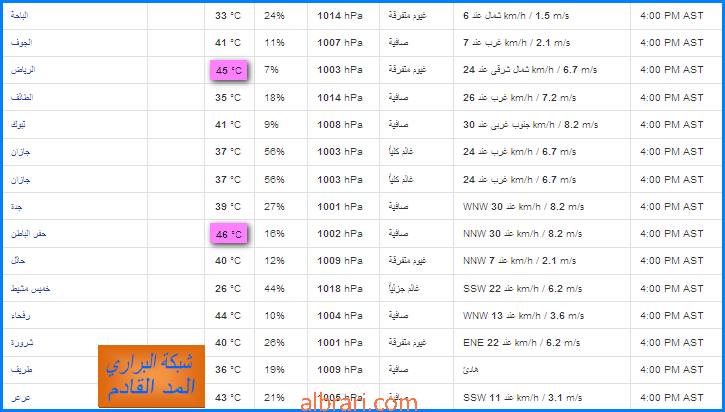This screenshot has height=412, width=725.
Task: Open the الرياض city link
Action: pos(23,70)
